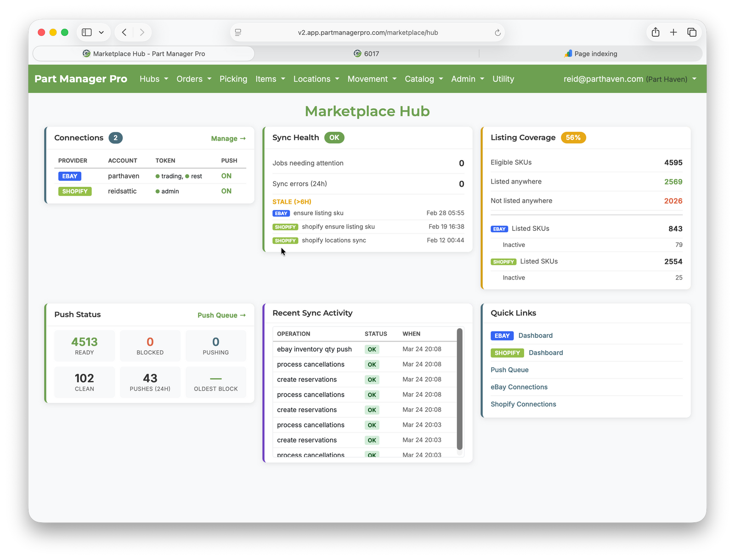Click the page reader icon in address bar
Viewport: 735px width, 560px height.
click(x=238, y=33)
